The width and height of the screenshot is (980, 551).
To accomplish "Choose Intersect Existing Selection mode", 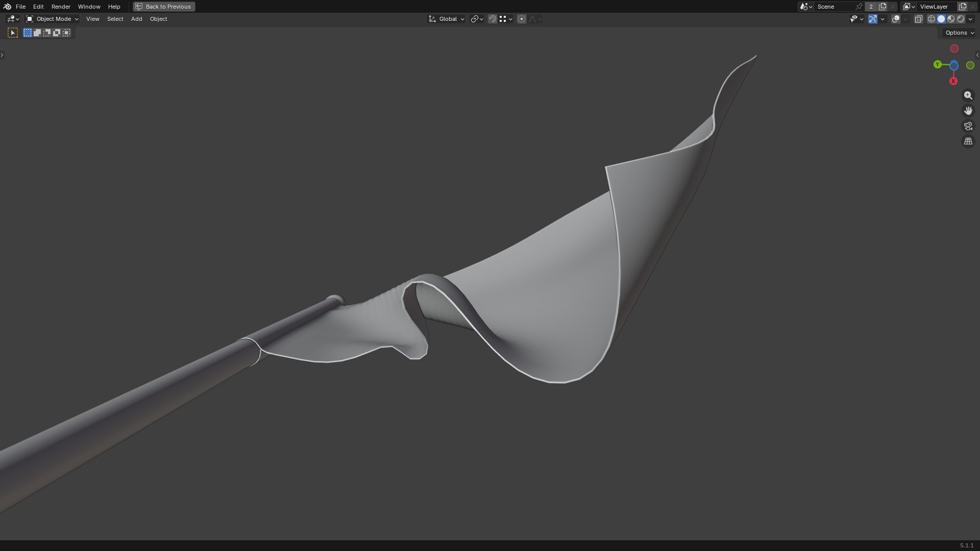I will point(66,33).
